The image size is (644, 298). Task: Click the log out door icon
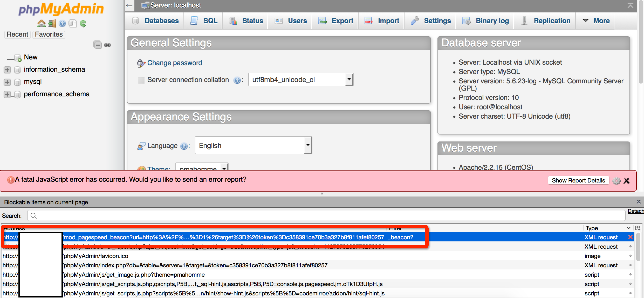(52, 24)
